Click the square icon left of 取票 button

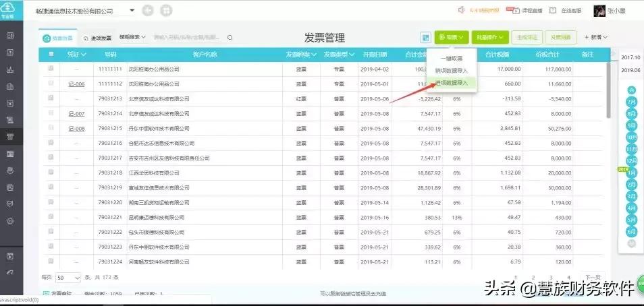coord(425,37)
